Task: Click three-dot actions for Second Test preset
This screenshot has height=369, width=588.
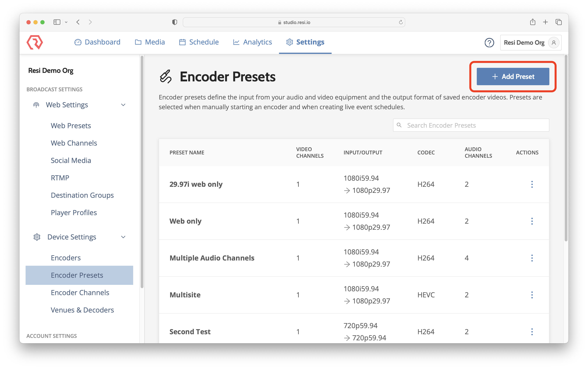Action: 532,332
